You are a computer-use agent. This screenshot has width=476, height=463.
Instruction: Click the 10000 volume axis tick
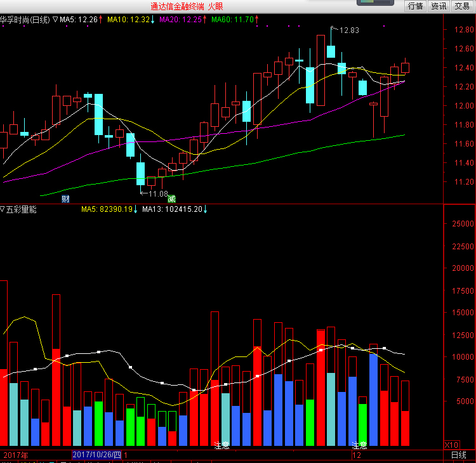[463, 357]
